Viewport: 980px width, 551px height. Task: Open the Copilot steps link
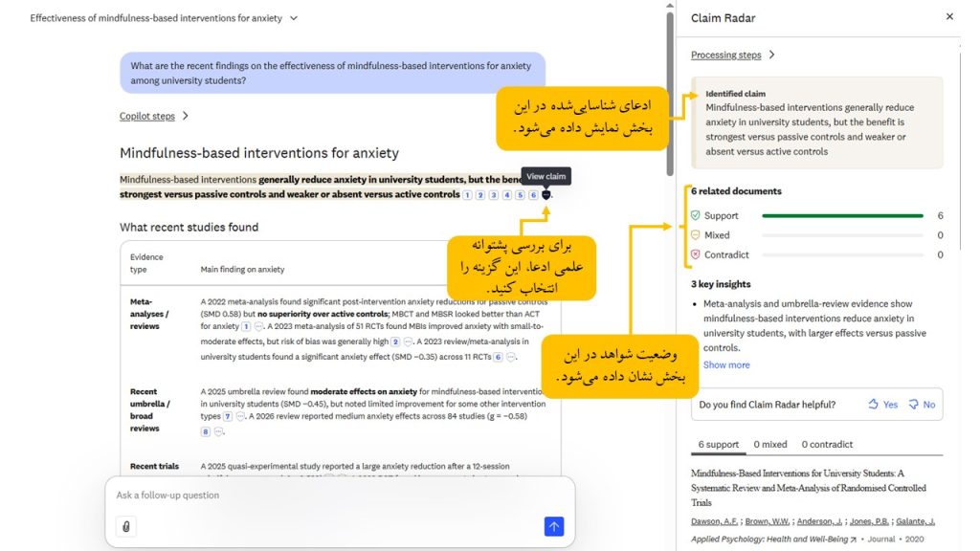(146, 116)
